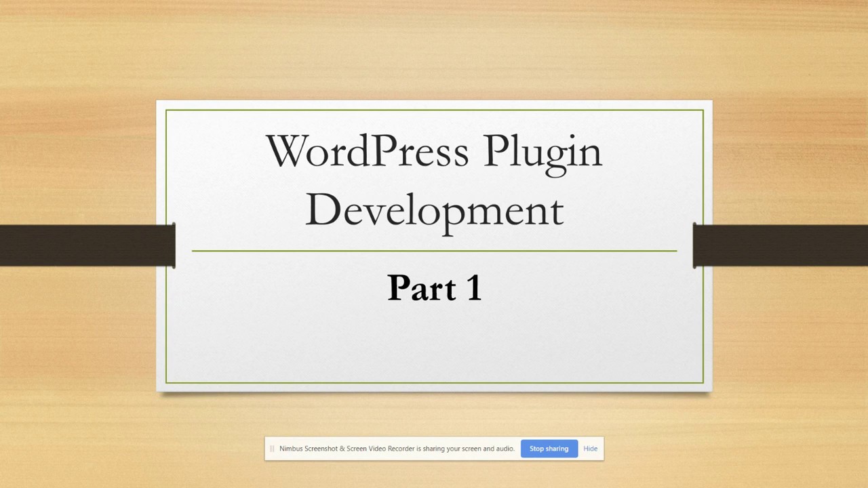Screen dimensions: 868x488
Task: Click the WordPress Plugin Development slide title
Action: (434, 181)
